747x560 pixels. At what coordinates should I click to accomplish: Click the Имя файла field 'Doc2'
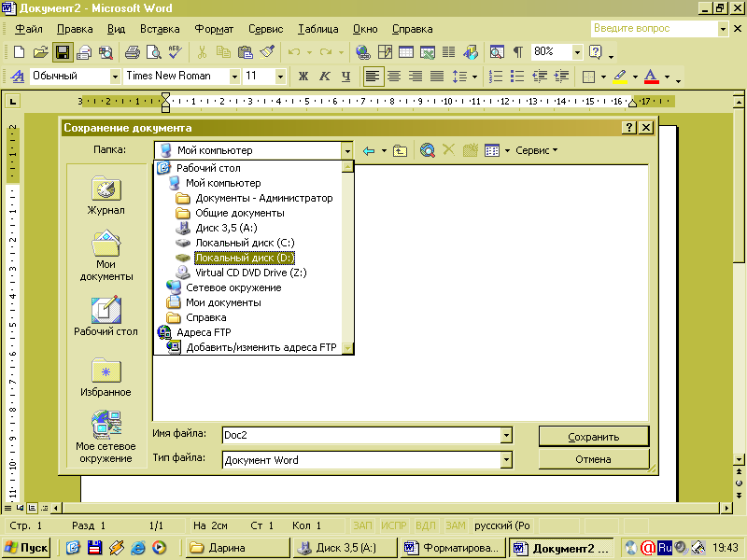[361, 435]
